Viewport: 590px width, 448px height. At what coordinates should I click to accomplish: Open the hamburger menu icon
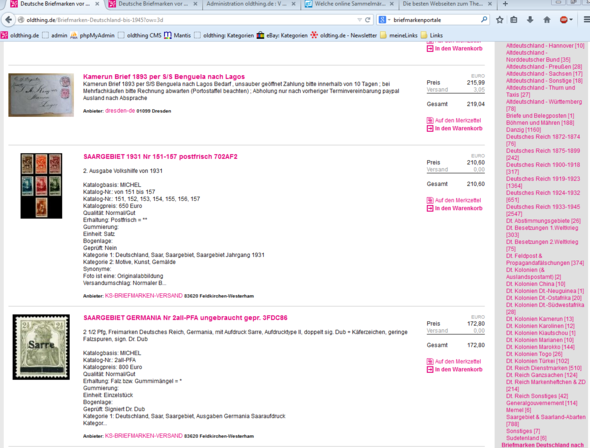click(x=586, y=20)
